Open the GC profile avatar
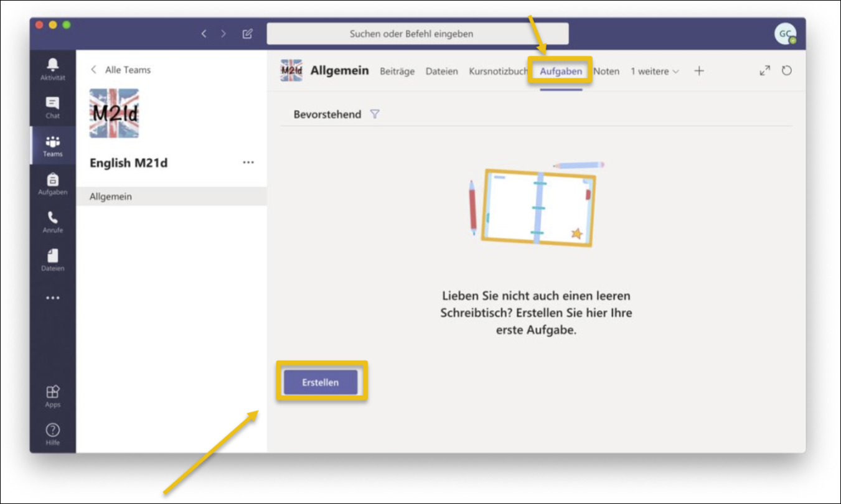Screen dimensions: 841x504 (785, 34)
